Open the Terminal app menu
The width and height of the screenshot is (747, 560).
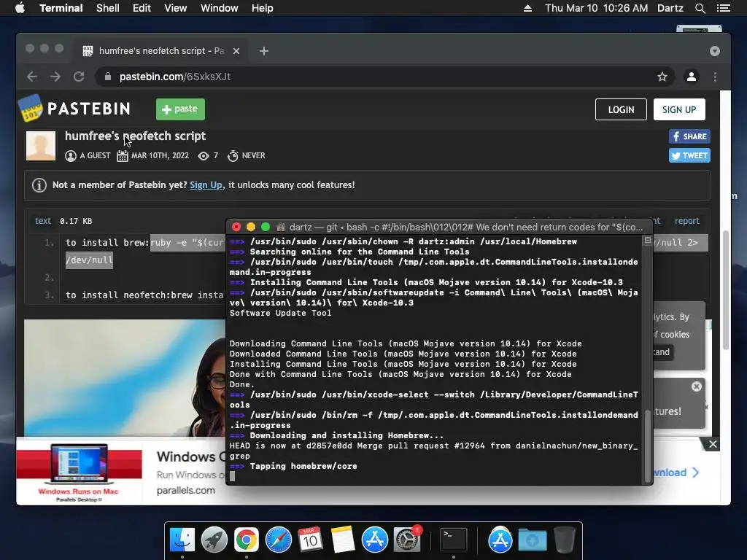(x=61, y=8)
